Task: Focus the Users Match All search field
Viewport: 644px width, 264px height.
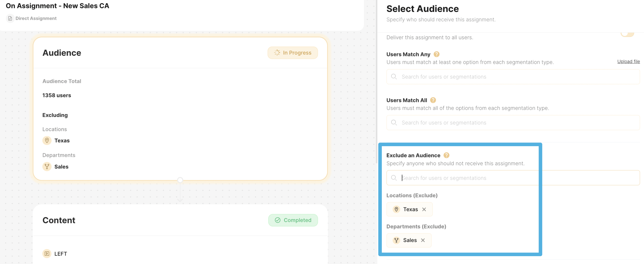Action: pyautogui.click(x=513, y=123)
